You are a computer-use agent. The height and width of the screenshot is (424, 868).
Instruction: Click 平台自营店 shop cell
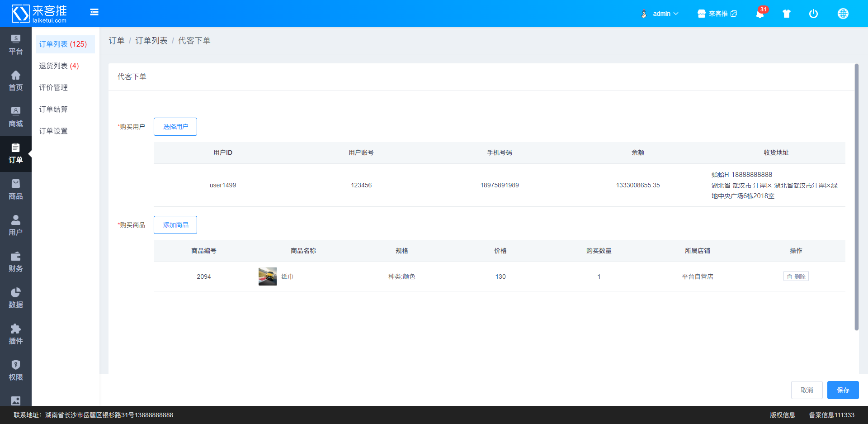point(698,276)
